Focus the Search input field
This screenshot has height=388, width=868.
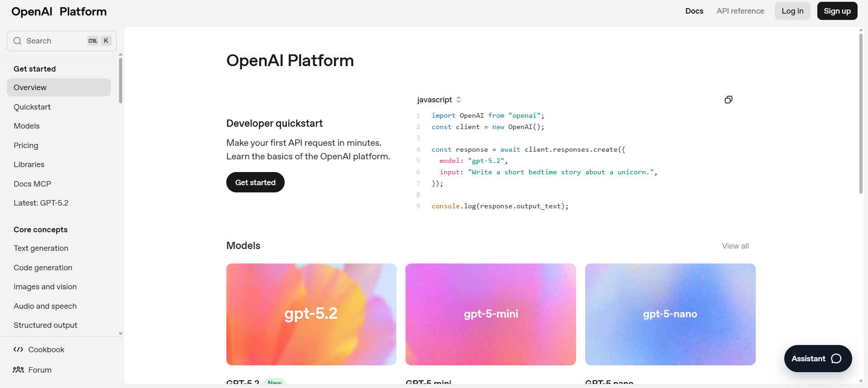[x=54, y=41]
